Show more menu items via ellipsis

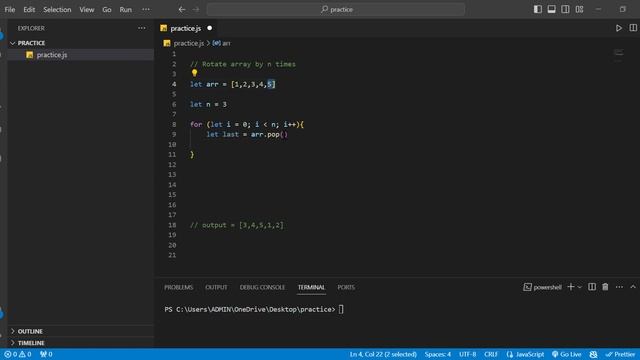[x=146, y=9]
